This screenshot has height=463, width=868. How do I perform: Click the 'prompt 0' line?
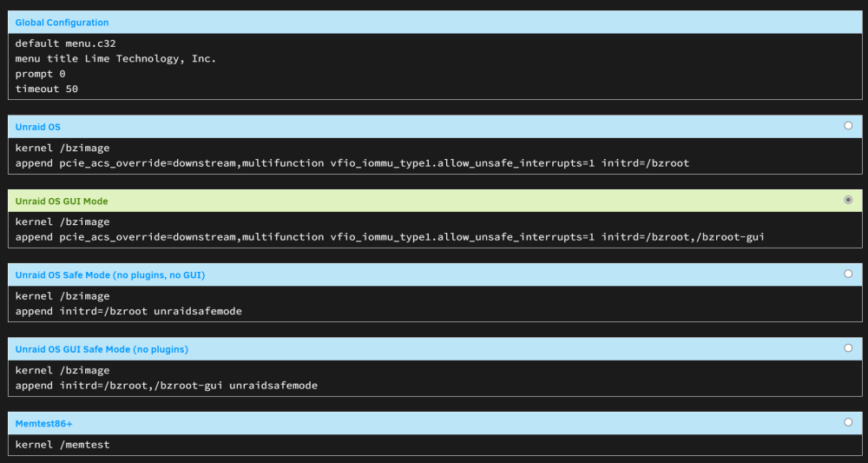[41, 74]
